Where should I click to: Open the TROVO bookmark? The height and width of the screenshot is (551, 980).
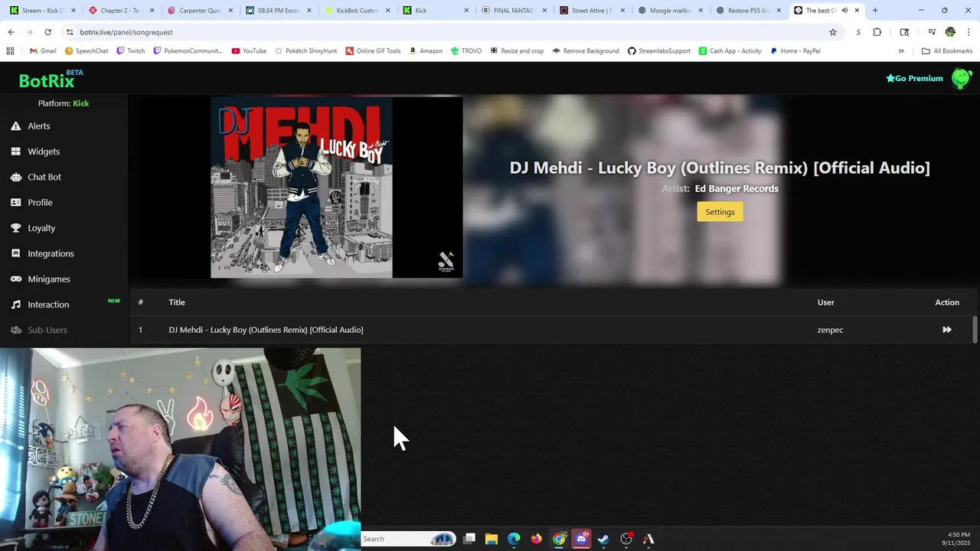coord(466,51)
